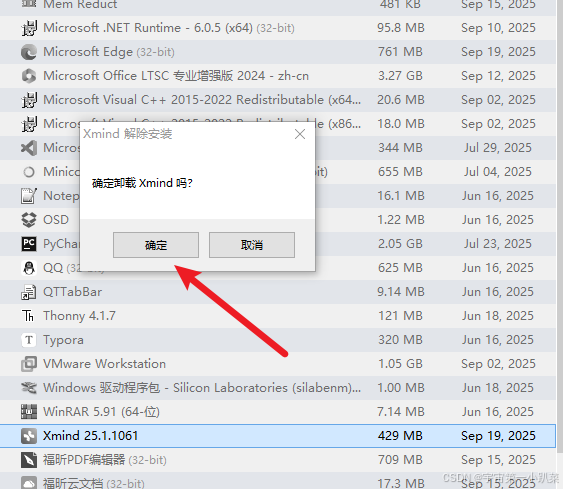Viewport: 563px width, 489px height.
Task: Select Microsoft Office LTSC 专业增强版 2024 entry
Action: [x=278, y=76]
